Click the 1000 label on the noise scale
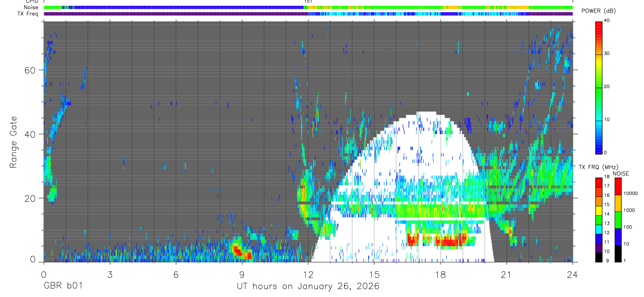 [629, 210]
